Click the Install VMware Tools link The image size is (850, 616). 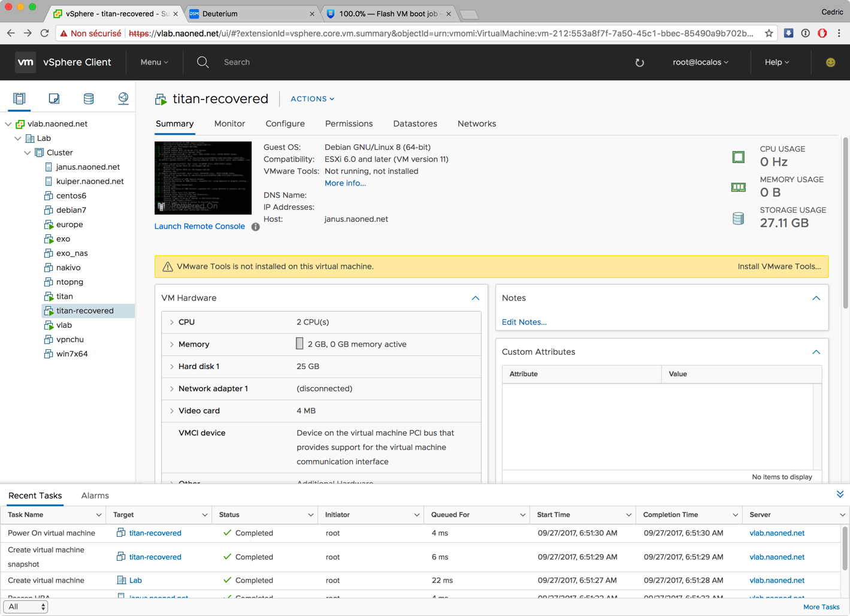point(779,267)
